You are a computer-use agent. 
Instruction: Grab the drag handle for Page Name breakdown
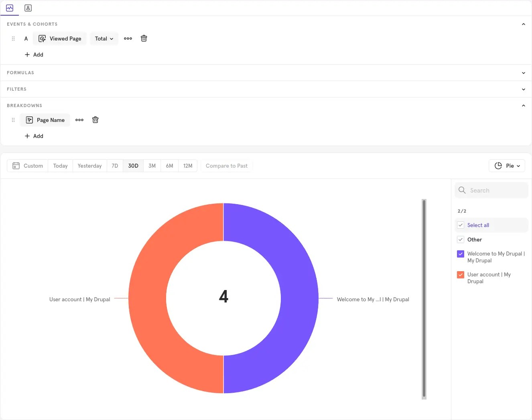point(13,120)
